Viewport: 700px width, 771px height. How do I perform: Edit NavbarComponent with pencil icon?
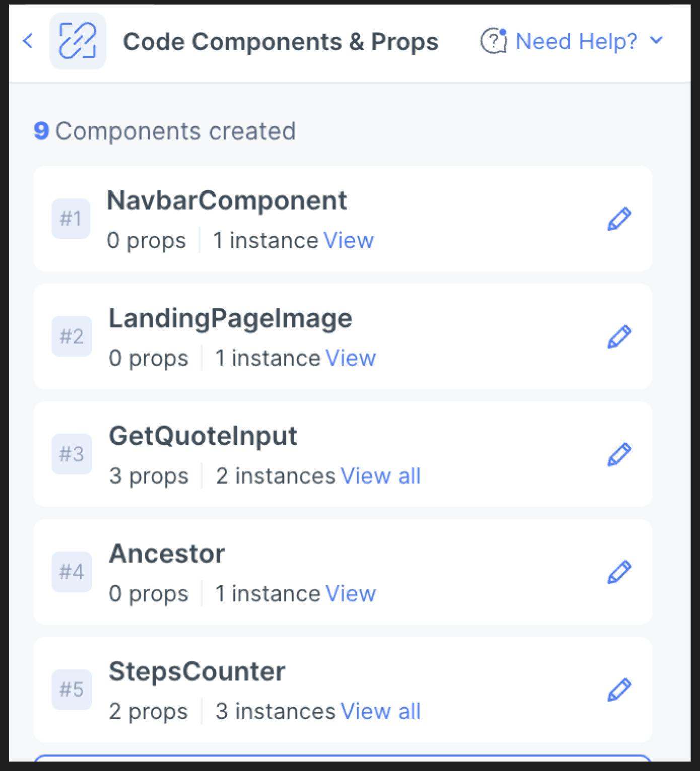(619, 219)
